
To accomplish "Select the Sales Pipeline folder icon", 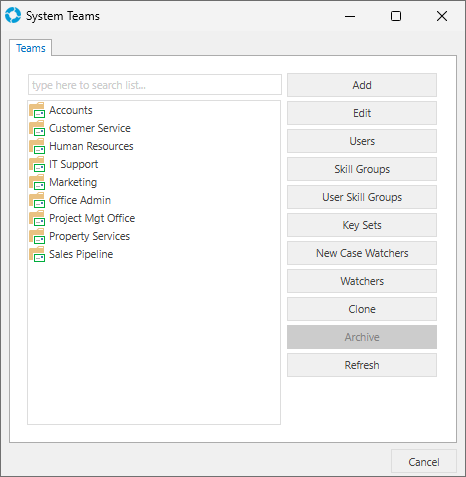I will click(37, 254).
